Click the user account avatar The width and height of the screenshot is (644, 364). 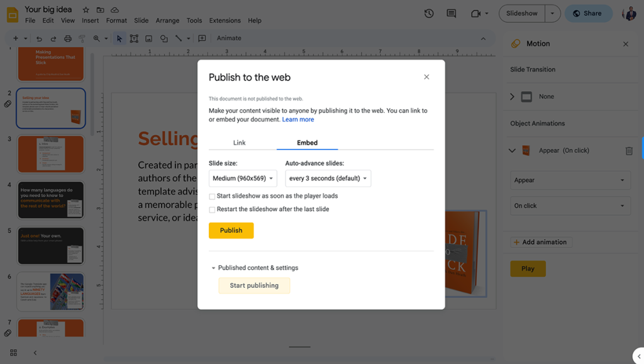coord(629,14)
